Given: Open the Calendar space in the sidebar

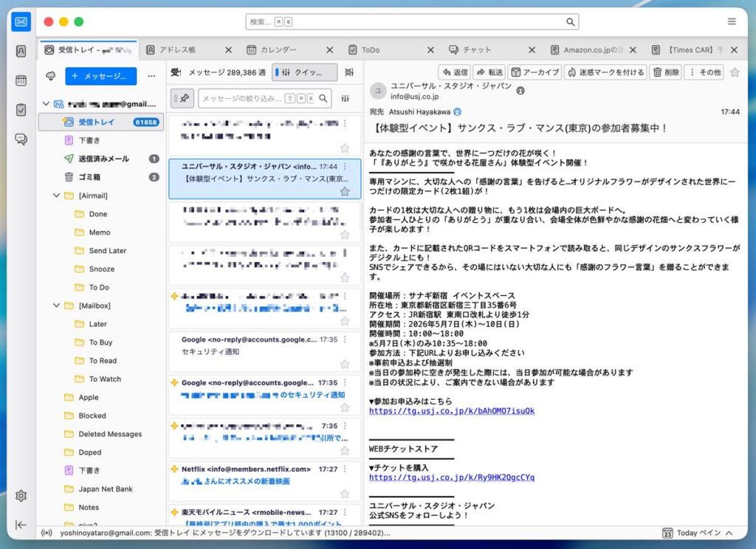Looking at the screenshot, I should coord(21,80).
